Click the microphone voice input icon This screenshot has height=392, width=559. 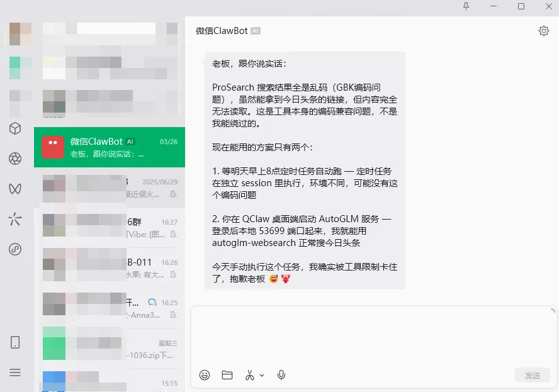[281, 375]
